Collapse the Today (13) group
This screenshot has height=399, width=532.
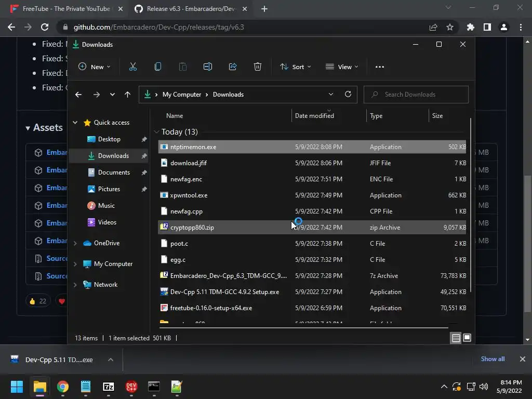coord(156,131)
